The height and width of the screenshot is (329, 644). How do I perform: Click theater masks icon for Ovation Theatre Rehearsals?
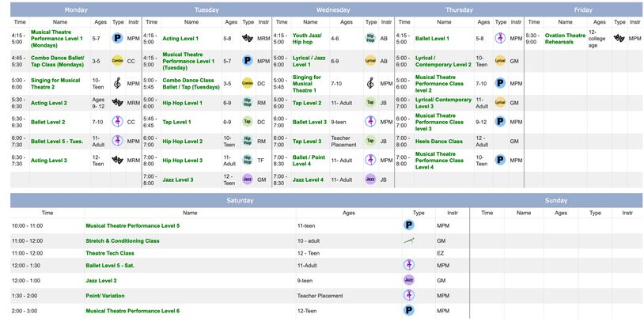pyautogui.click(x=619, y=38)
